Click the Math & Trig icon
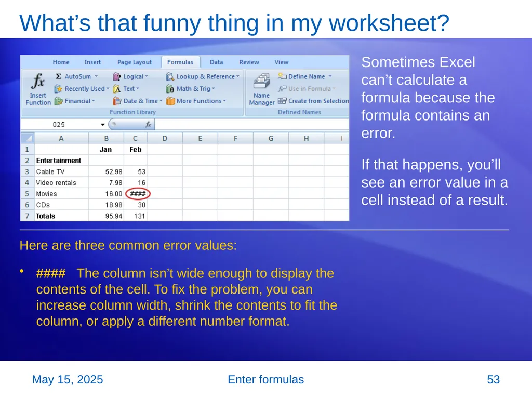The image size is (532, 399). tap(170, 89)
